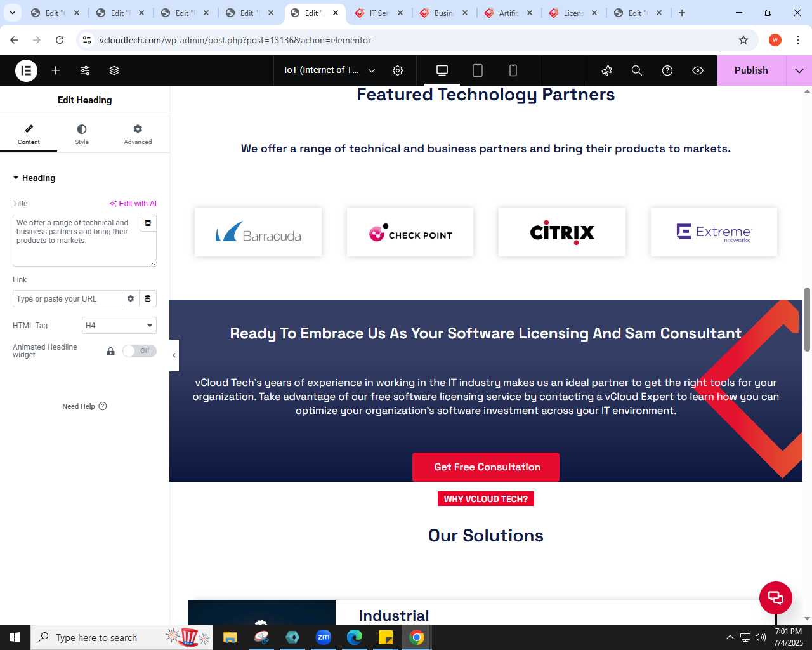
Task: Click Edit with AI link
Action: tap(133, 204)
